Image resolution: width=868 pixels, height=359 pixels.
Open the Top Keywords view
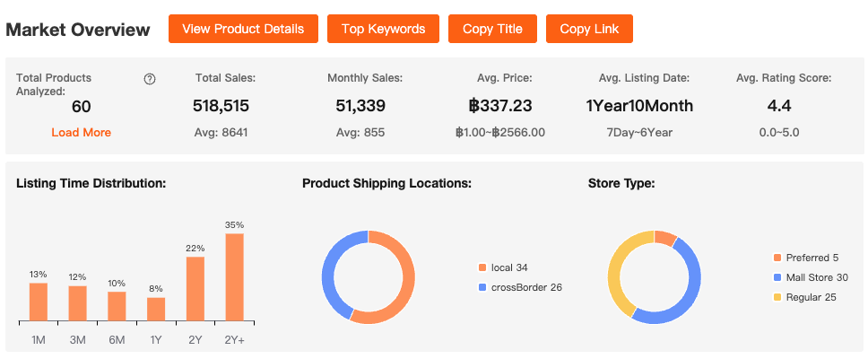[x=383, y=29]
